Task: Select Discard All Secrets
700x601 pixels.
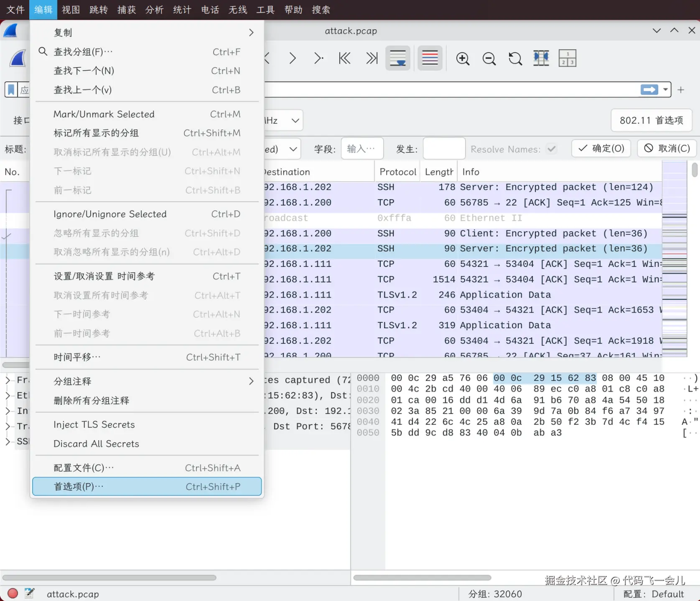Action: point(147,444)
